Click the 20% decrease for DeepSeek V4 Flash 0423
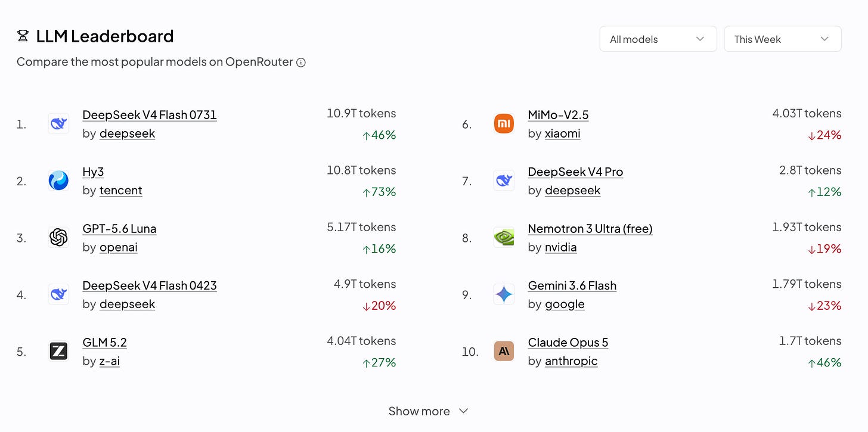This screenshot has width=868, height=432. pos(379,306)
